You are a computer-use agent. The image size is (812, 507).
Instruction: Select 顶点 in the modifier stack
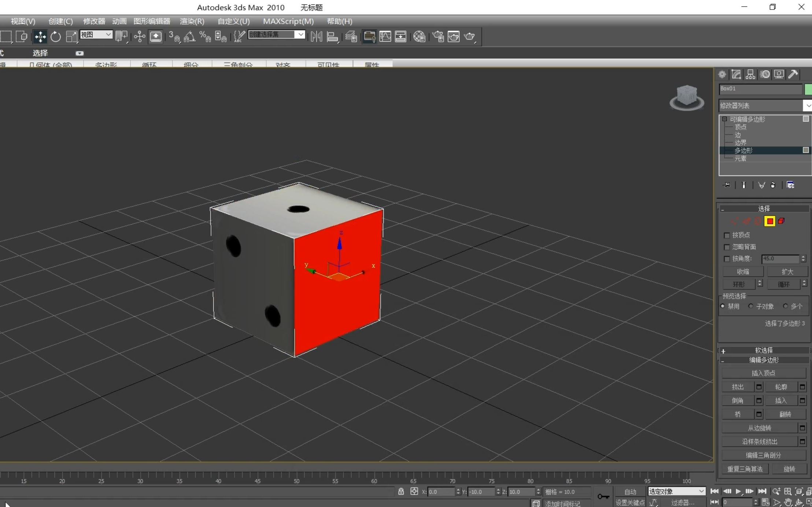point(741,127)
